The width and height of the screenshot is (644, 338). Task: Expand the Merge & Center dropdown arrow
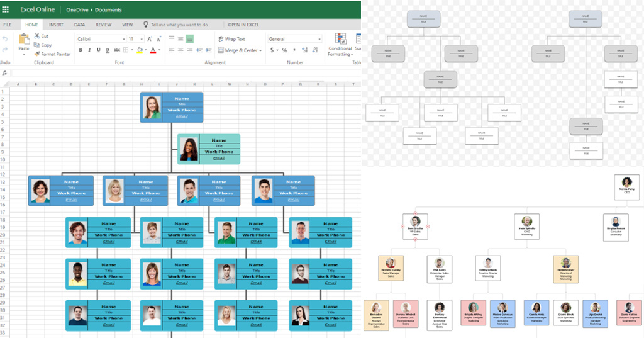pos(260,50)
